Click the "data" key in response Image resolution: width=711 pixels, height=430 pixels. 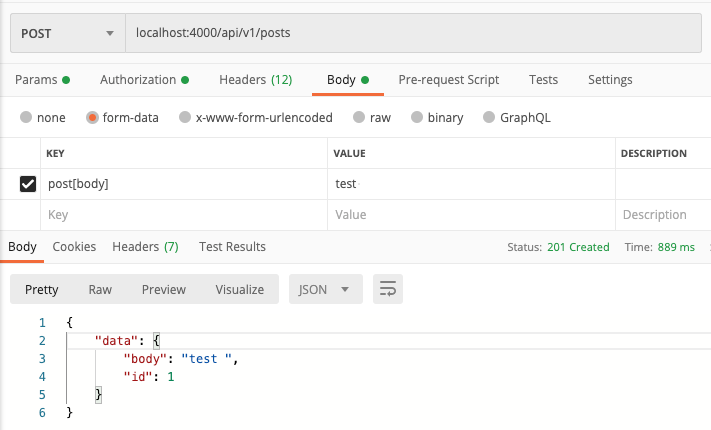coord(116,341)
